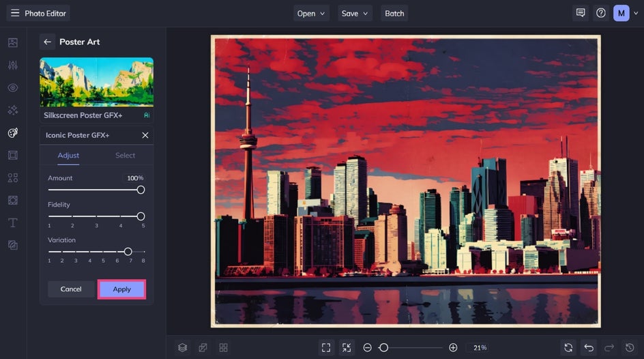Open the help question mark icon
644x359 pixels.
[x=601, y=13]
